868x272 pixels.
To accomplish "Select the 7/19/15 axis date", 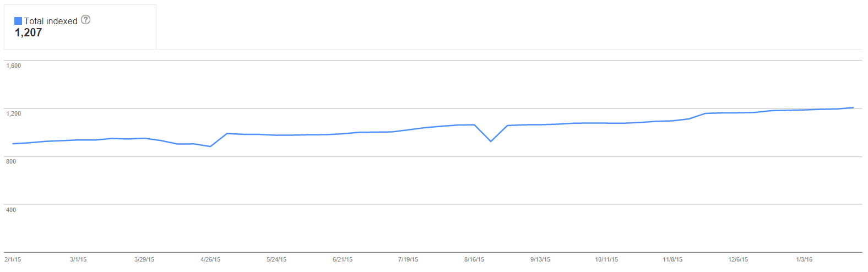I will 408,259.
